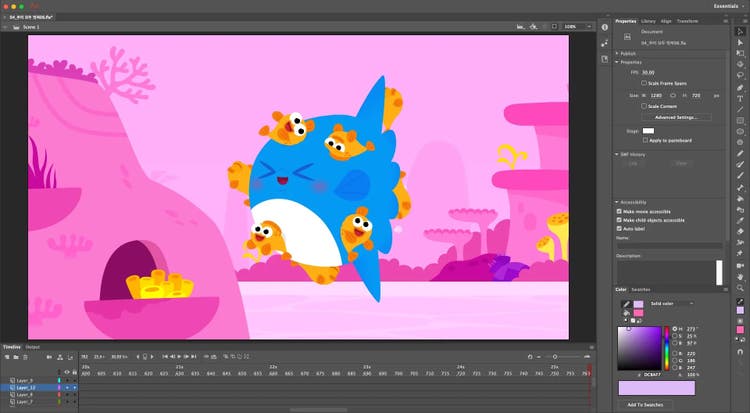Viewport: 750px width, 413px height.
Task: Open the Color panel options menu
Action: [x=726, y=290]
